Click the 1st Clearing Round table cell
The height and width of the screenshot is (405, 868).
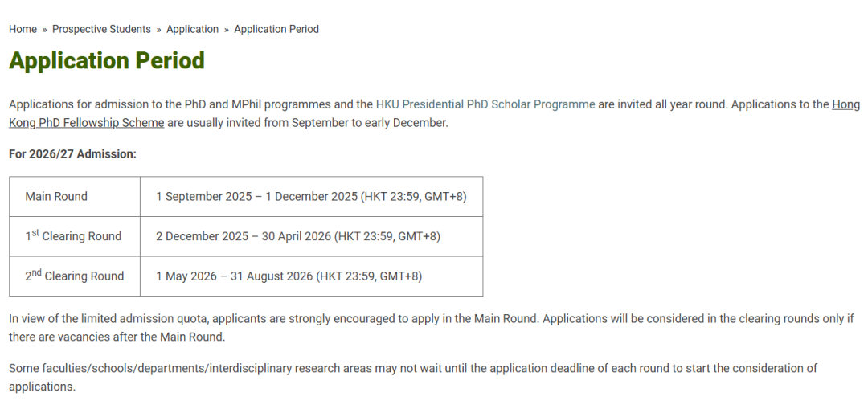point(75,236)
